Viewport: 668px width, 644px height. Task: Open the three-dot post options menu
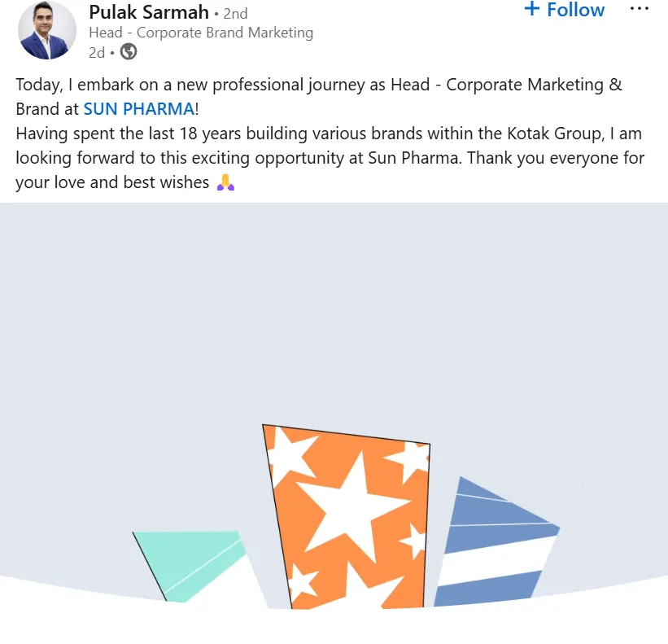coord(640,9)
